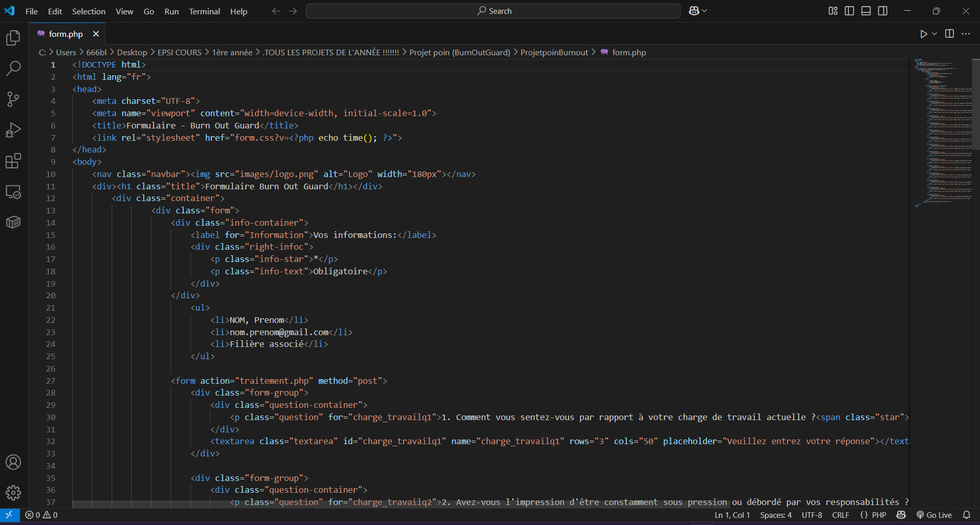Toggle the bottom panel visibility
This screenshot has width=980, height=525.
tap(866, 11)
